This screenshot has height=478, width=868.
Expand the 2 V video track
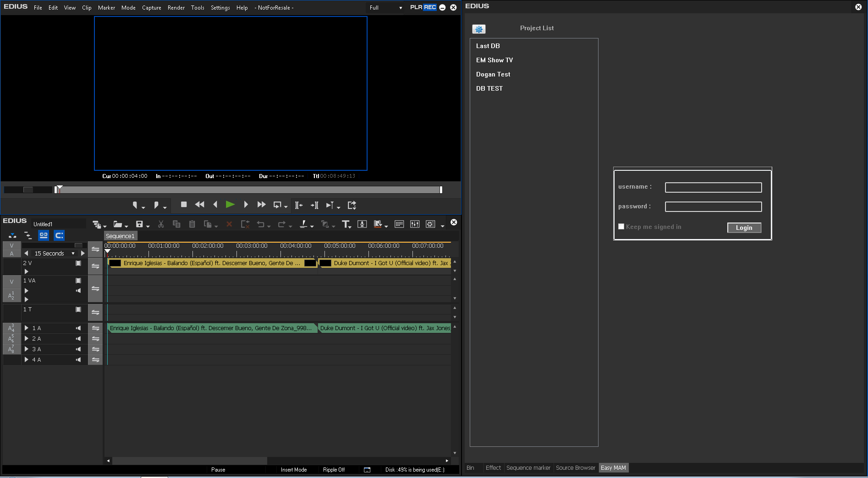26,271
